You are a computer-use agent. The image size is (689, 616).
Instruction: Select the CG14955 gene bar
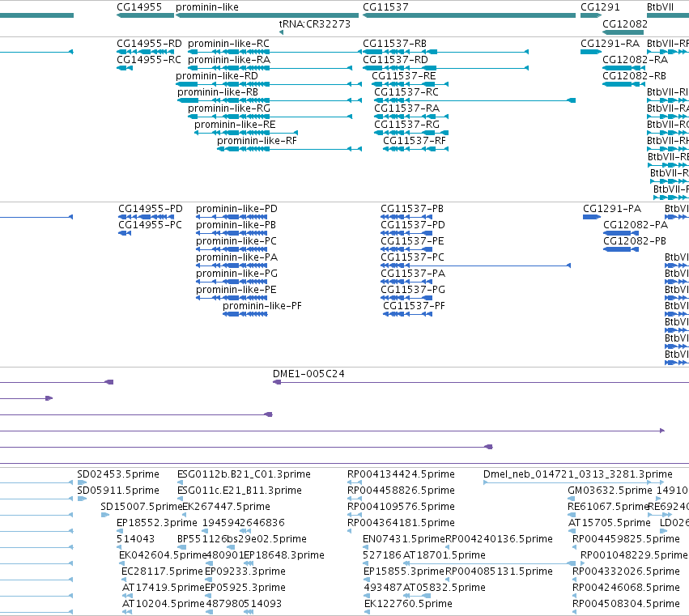(146, 15)
